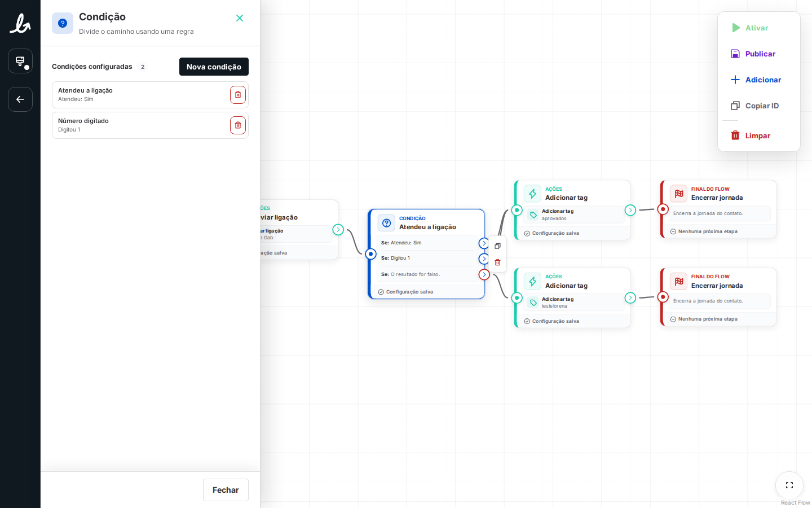The image size is (812, 508).
Task: Close the Condição panel with the X
Action: coord(240,18)
